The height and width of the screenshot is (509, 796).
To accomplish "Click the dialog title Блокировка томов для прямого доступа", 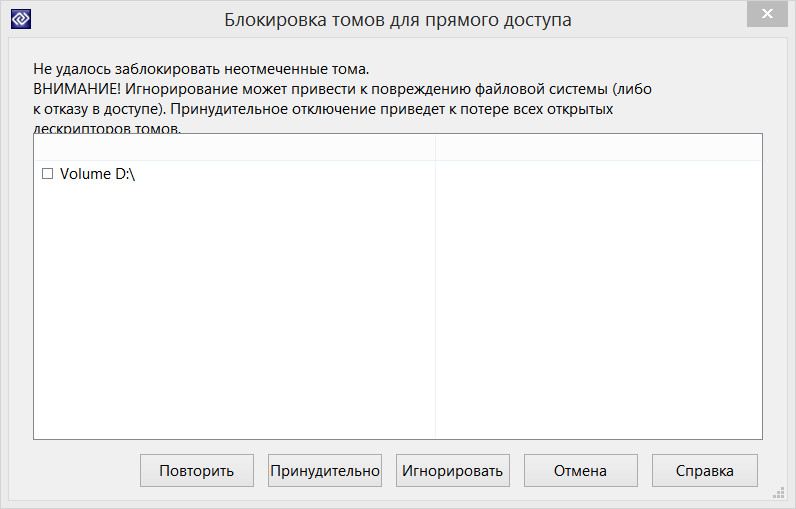I will pos(398,19).
